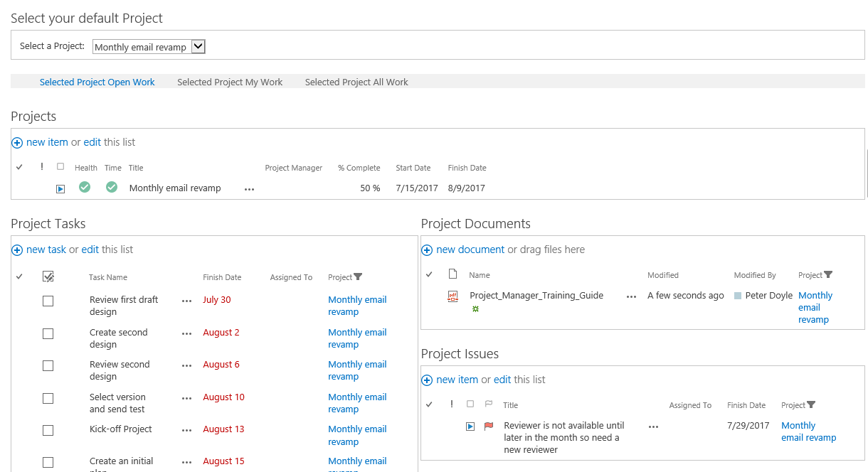Open the ellipsis menu for Review second design
This screenshot has height=472, width=868.
(187, 365)
